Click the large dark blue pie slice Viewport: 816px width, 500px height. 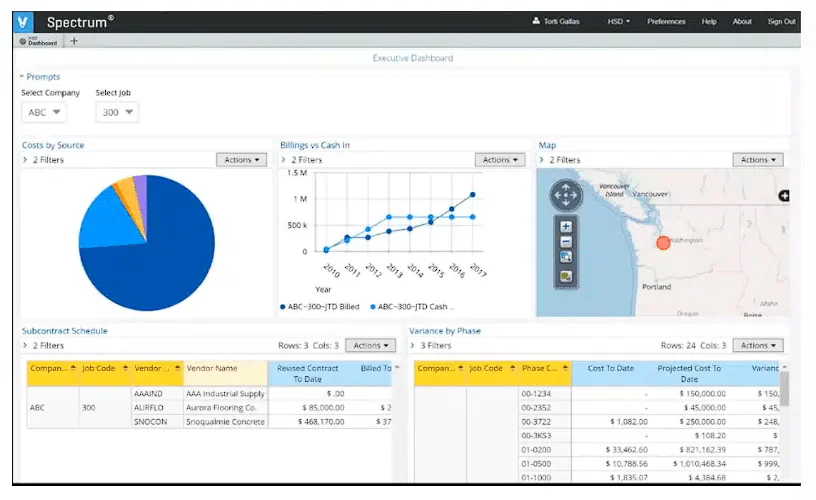(x=156, y=260)
